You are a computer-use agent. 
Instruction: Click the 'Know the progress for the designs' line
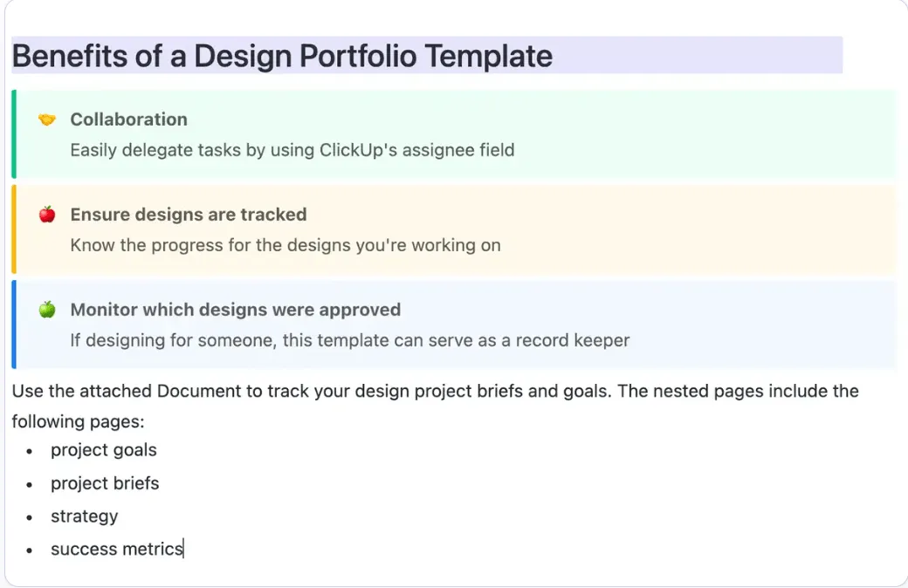(285, 245)
